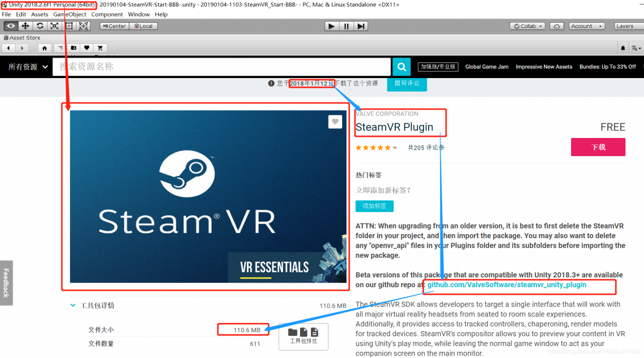Step forward one frame
The height and width of the screenshot is (358, 644).
pyautogui.click(x=361, y=26)
